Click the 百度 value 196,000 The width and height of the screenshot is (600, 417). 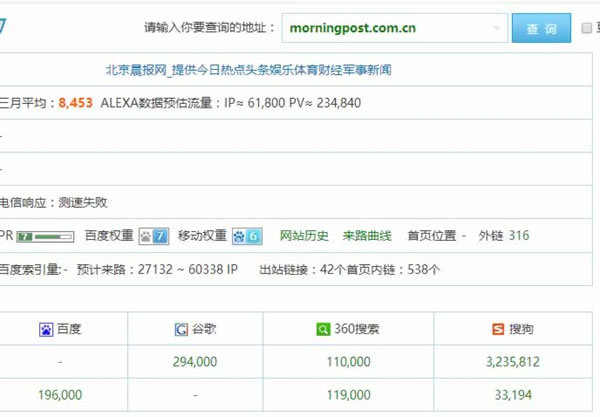click(60, 395)
